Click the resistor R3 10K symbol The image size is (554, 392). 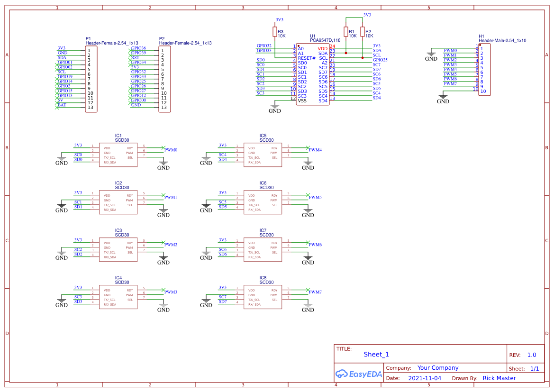pyautogui.click(x=275, y=31)
